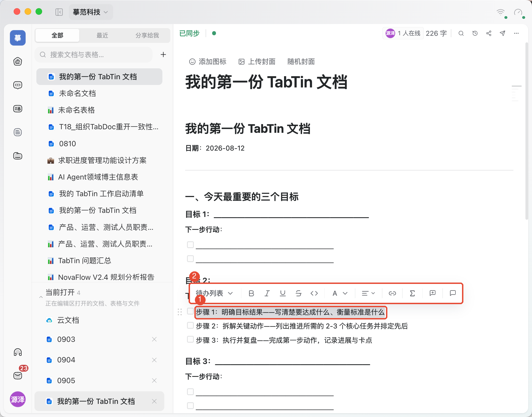Click the share icon in document header
532x417 pixels.
pos(489,33)
